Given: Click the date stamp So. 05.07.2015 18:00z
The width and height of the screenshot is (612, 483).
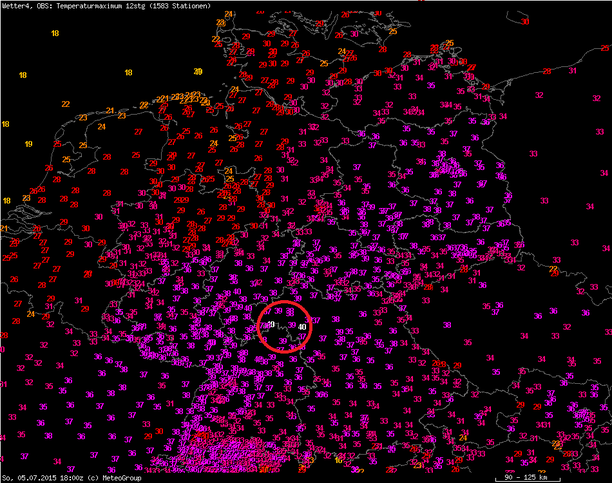Looking at the screenshot, I should [x=41, y=477].
